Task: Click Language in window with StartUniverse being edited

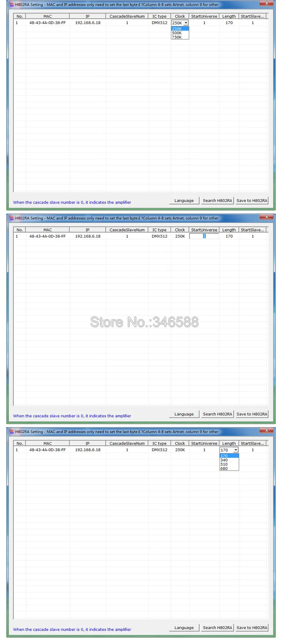Action: tap(184, 414)
